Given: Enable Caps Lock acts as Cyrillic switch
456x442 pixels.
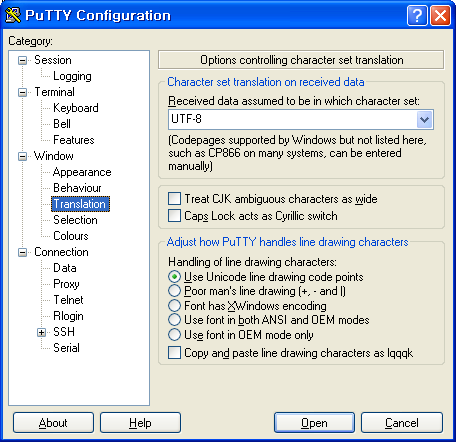Looking at the screenshot, I should pyautogui.click(x=174, y=216).
